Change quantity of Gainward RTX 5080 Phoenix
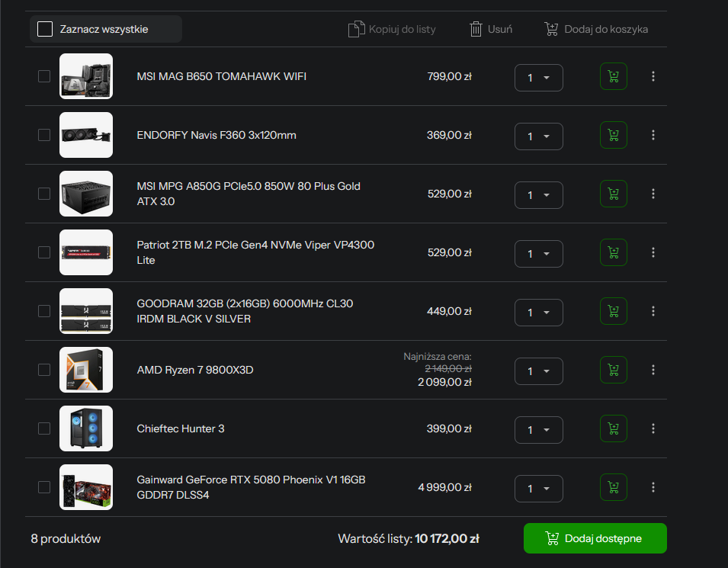The height and width of the screenshot is (568, 728). pyautogui.click(x=539, y=489)
